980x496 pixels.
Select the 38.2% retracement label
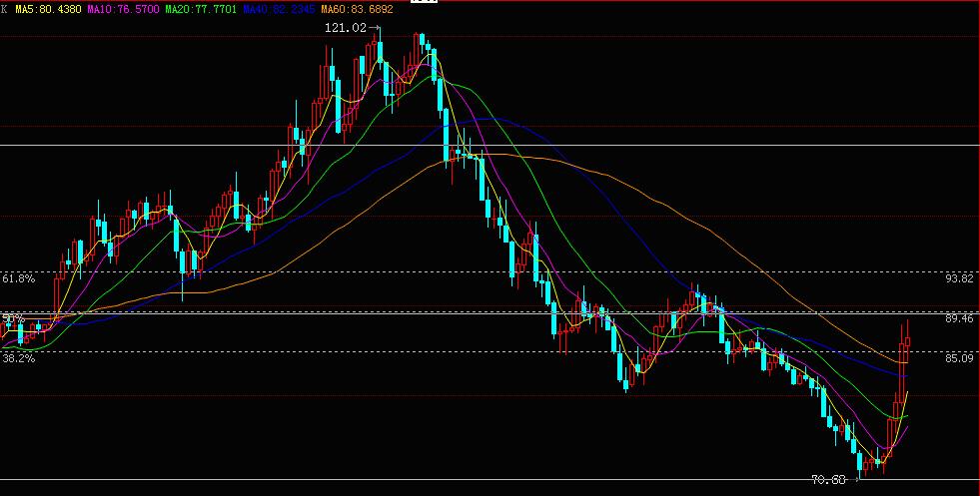click(x=19, y=358)
